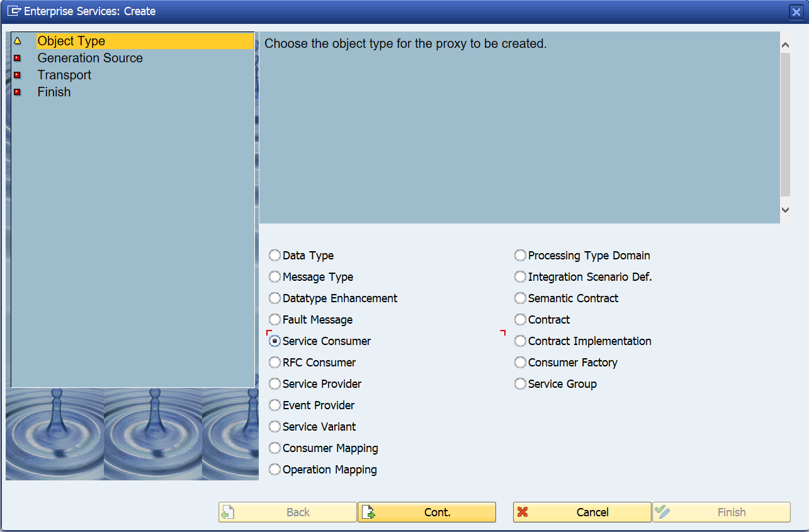809x532 pixels.
Task: Click the red status icon next to Generation Source
Action: [x=18, y=58]
